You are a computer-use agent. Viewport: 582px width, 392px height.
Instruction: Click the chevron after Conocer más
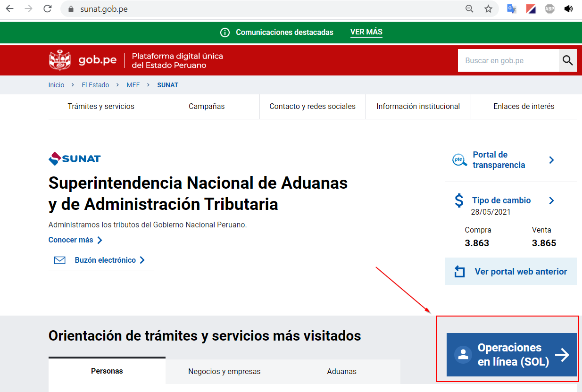tap(100, 240)
